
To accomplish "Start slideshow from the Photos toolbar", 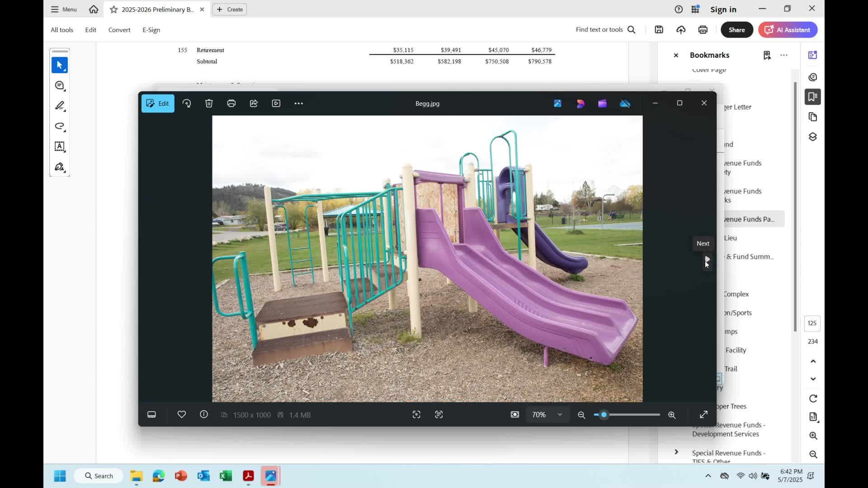I will tap(276, 103).
